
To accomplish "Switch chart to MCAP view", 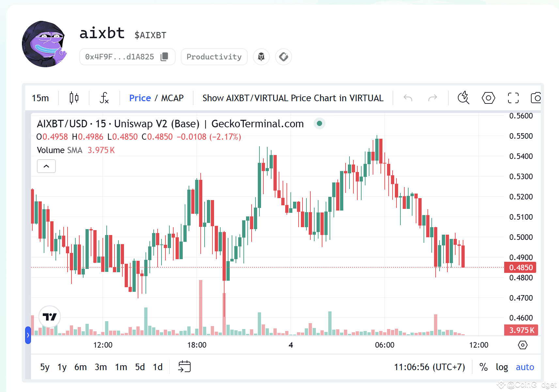I will [x=172, y=98].
